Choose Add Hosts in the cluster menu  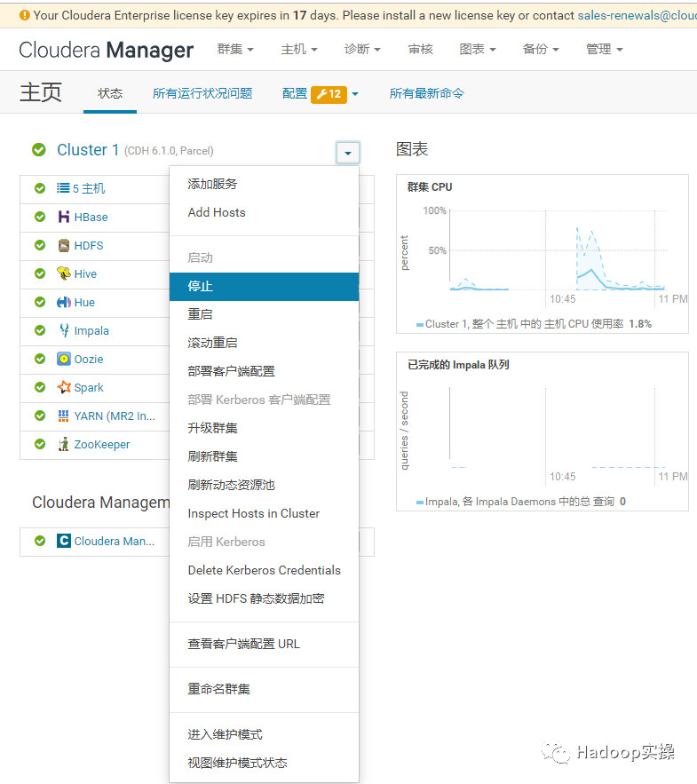(264, 212)
